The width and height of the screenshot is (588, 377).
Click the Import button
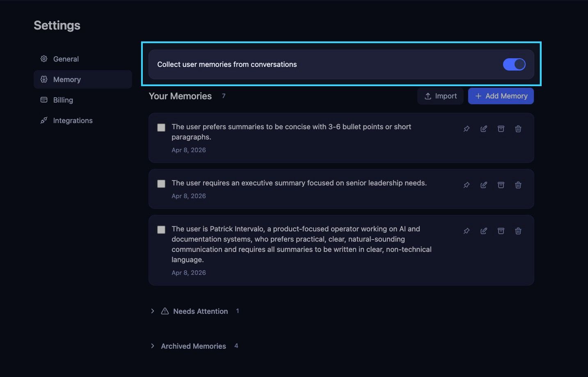(440, 96)
